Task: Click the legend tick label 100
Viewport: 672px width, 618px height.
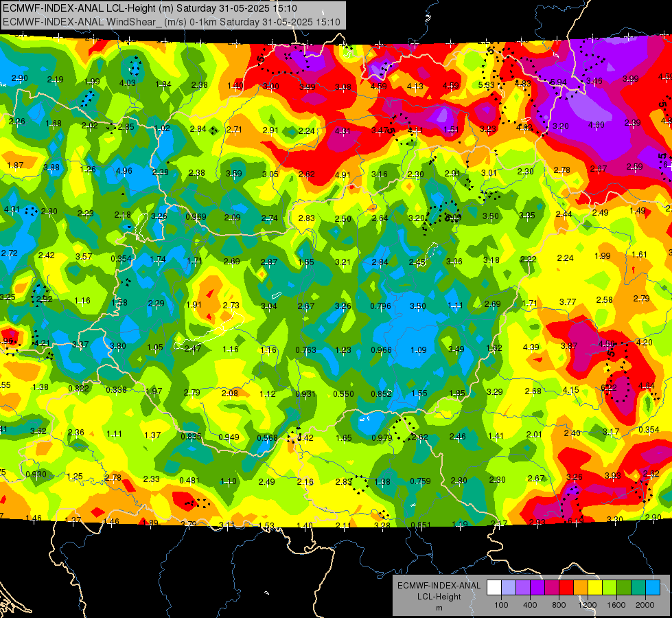Action: pyautogui.click(x=501, y=605)
